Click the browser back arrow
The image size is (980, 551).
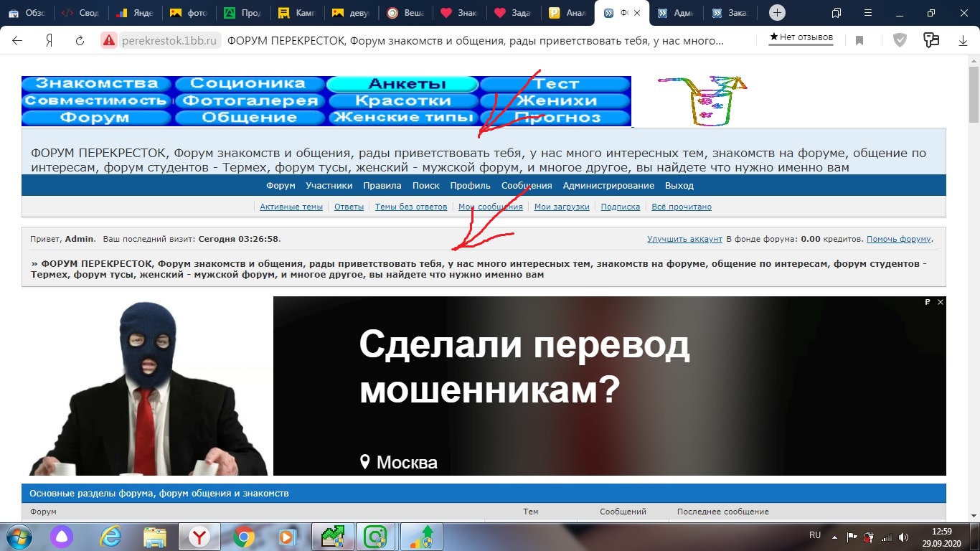click(x=17, y=41)
